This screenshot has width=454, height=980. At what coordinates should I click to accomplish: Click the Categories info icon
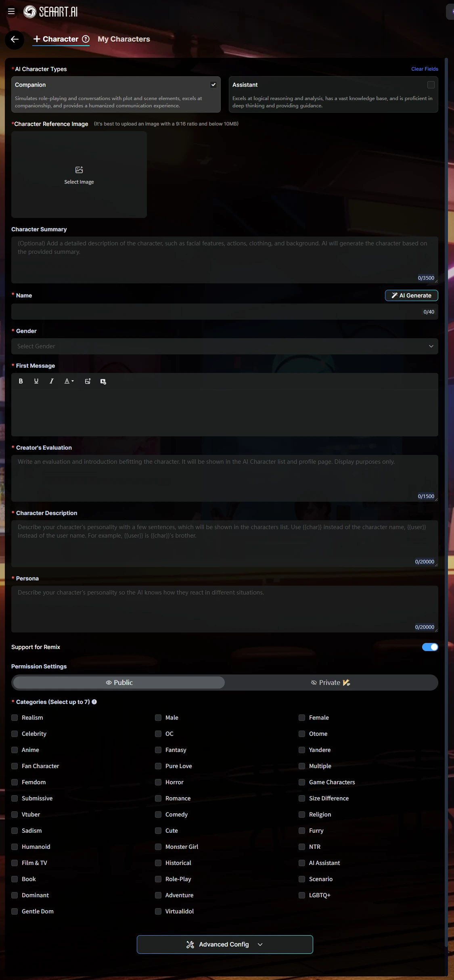pos(94,702)
